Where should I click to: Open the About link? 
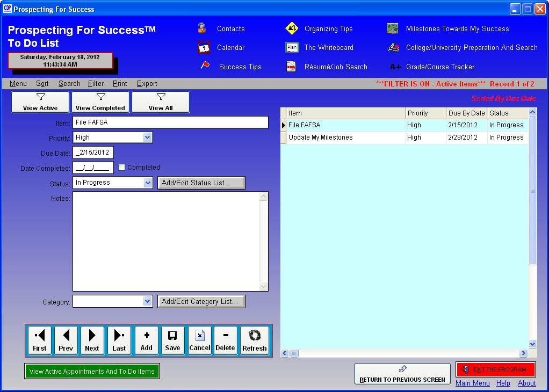527,383
